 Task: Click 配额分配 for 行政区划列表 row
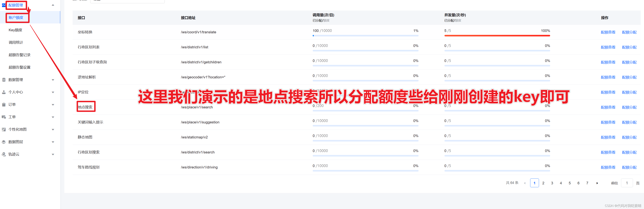click(x=629, y=47)
